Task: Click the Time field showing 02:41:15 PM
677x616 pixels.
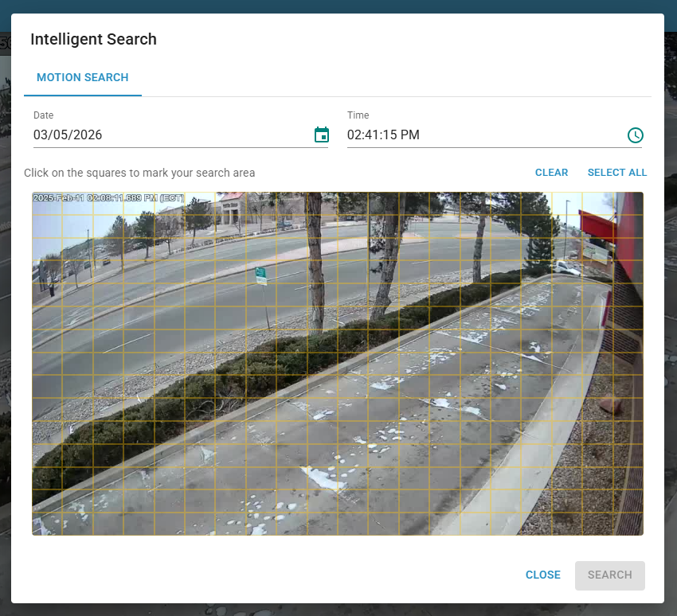Action: click(x=478, y=135)
